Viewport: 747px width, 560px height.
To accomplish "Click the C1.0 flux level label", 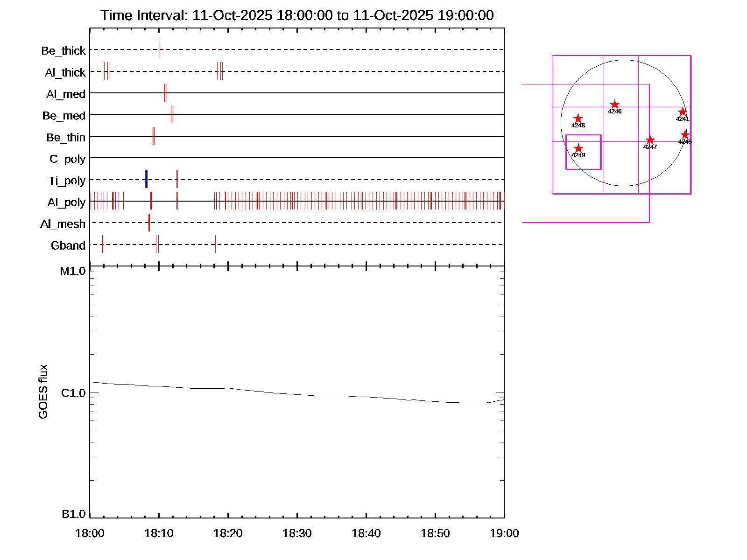I will click(73, 393).
